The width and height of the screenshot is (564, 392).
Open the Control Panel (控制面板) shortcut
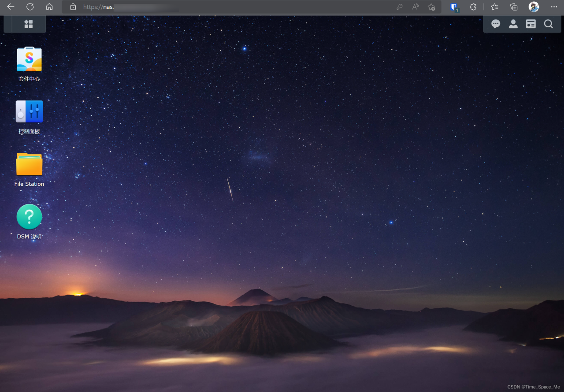pos(29,112)
